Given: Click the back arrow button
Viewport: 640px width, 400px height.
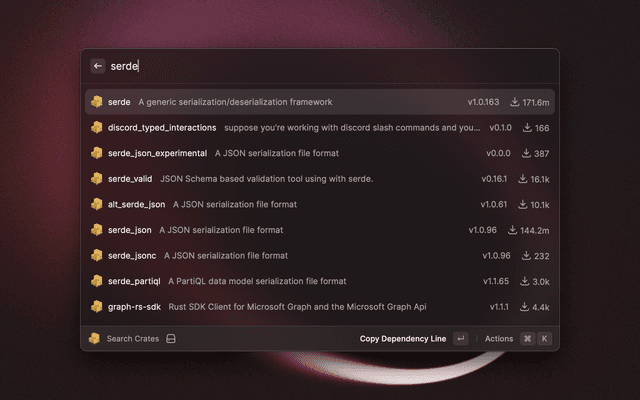Looking at the screenshot, I should pos(97,66).
